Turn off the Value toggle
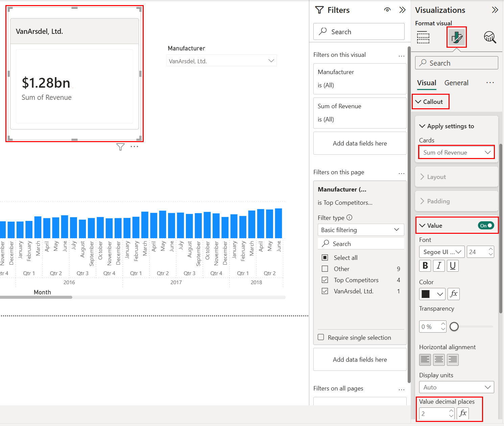 coord(486,226)
